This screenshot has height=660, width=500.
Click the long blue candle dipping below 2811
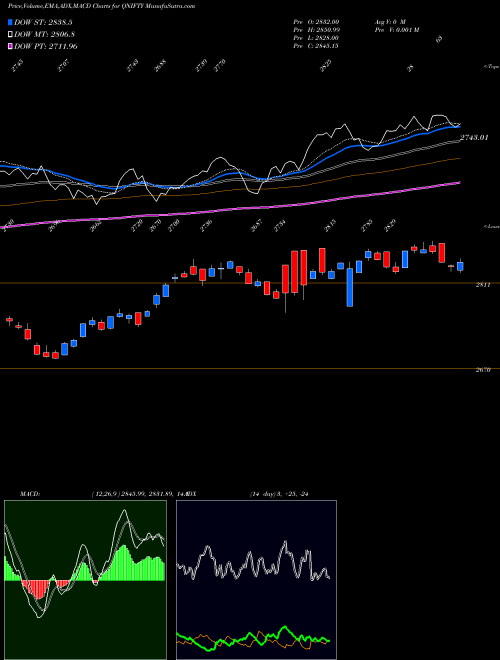[x=350, y=287]
